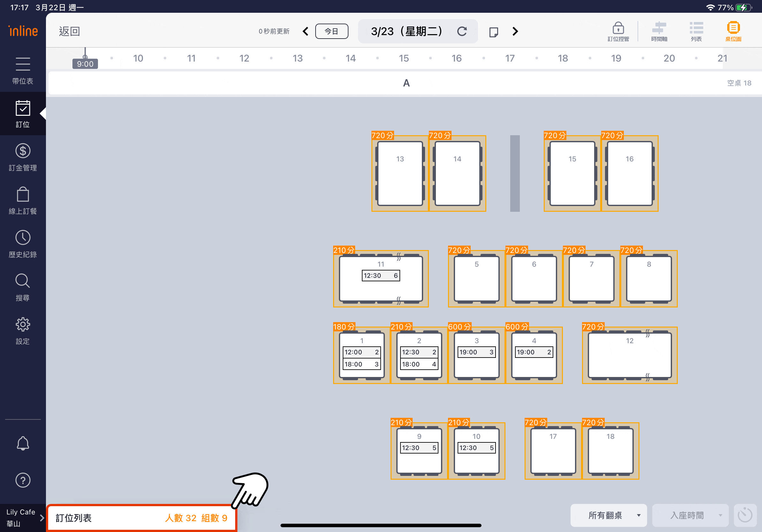Go to next day arrow

click(515, 32)
